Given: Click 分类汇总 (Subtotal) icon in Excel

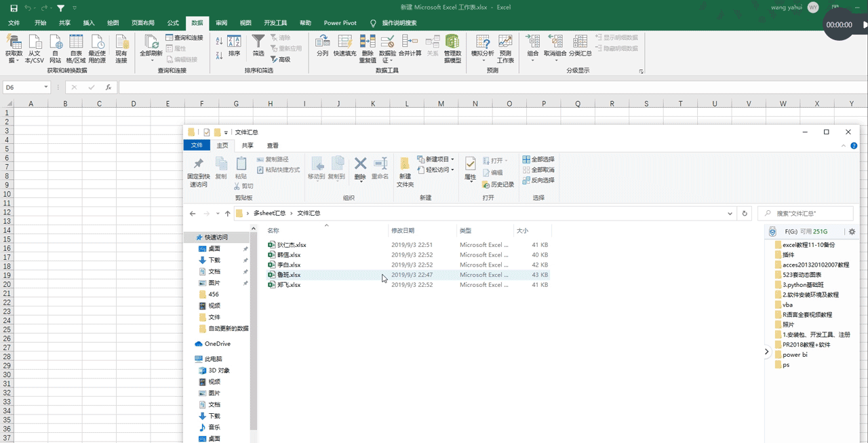Looking at the screenshot, I should tap(580, 46).
